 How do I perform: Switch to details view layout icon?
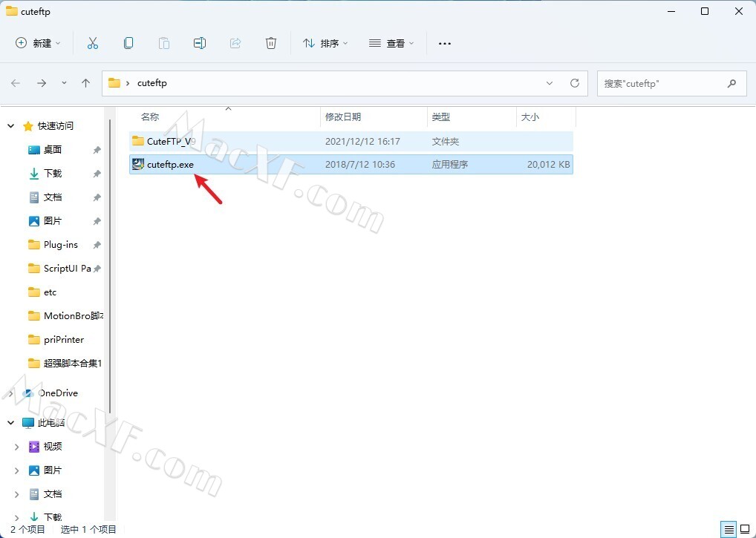729,529
